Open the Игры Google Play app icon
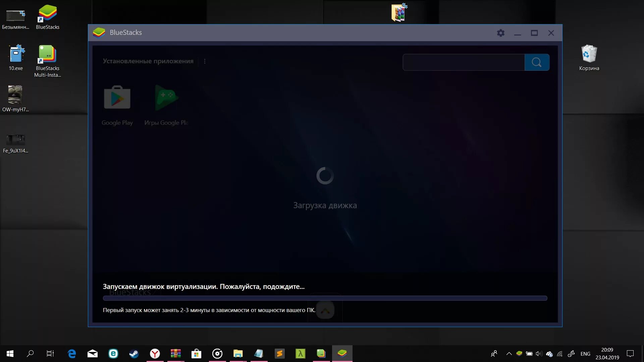Image resolution: width=644 pixels, height=362 pixels. pyautogui.click(x=166, y=98)
